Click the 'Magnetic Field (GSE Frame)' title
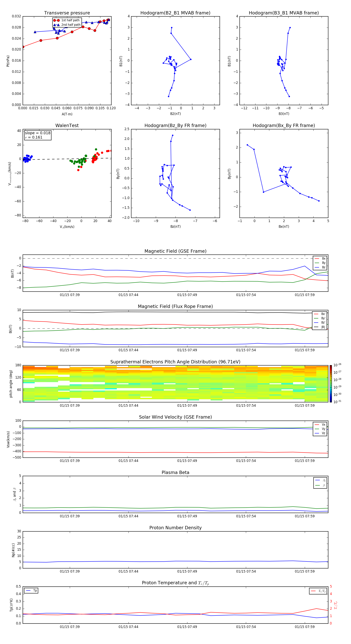The image size is (351, 644). click(x=175, y=251)
